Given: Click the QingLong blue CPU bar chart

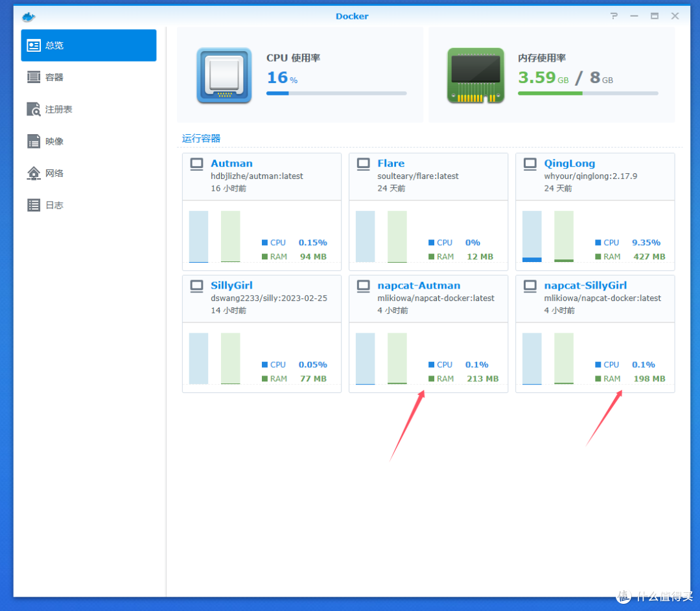Looking at the screenshot, I should [x=531, y=236].
